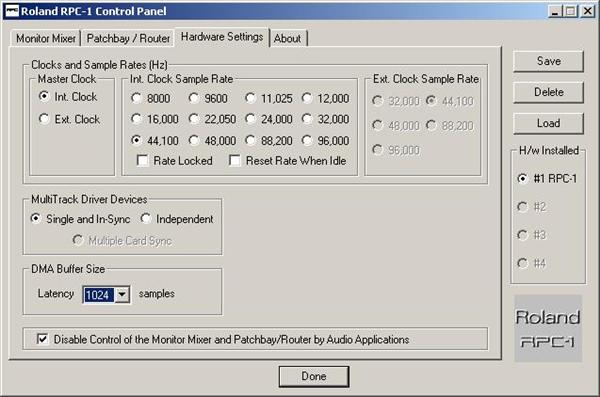Screen dimensions: 600x397
Task: Close the Roland RPC-1 Control Panel
Action: point(588,11)
